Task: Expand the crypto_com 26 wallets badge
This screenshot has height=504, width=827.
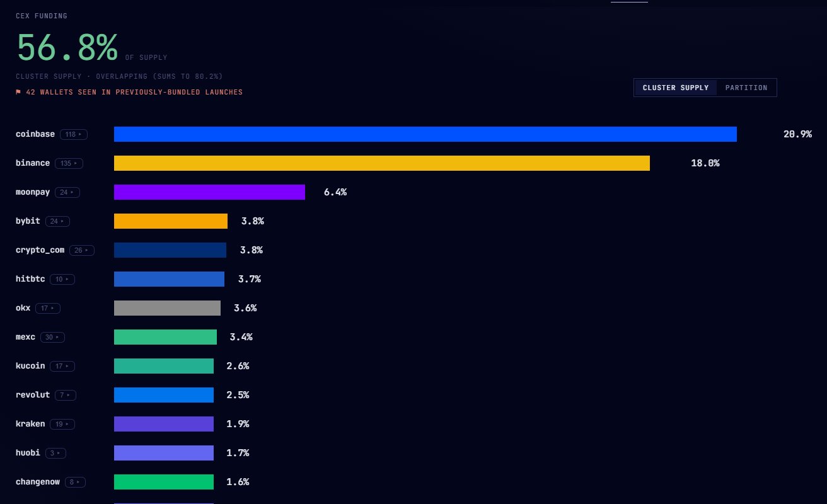Action: tap(82, 250)
